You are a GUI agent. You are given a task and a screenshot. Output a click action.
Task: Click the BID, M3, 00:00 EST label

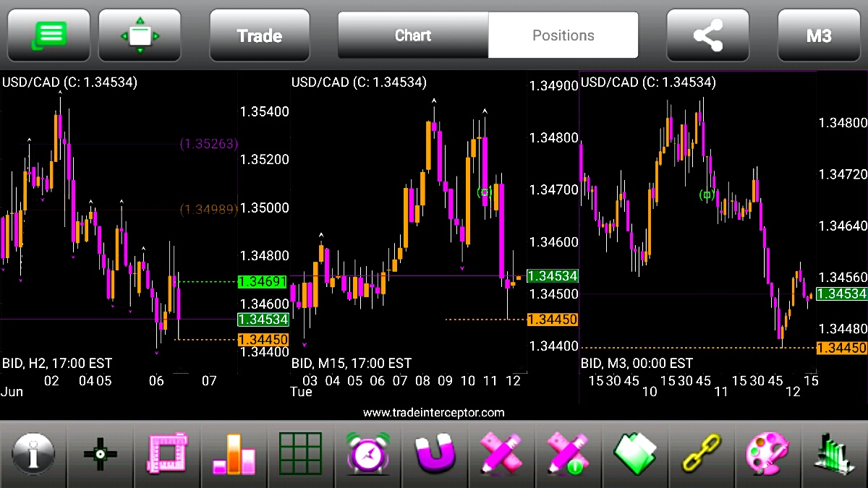[x=637, y=363]
